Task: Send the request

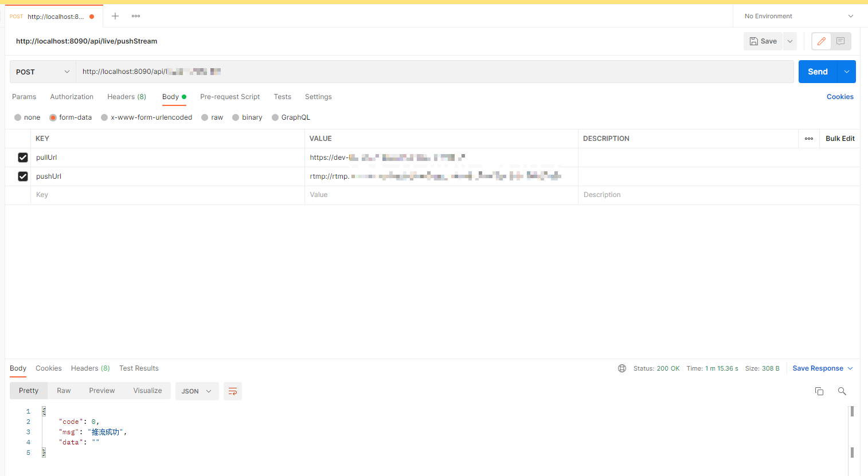Action: (818, 72)
